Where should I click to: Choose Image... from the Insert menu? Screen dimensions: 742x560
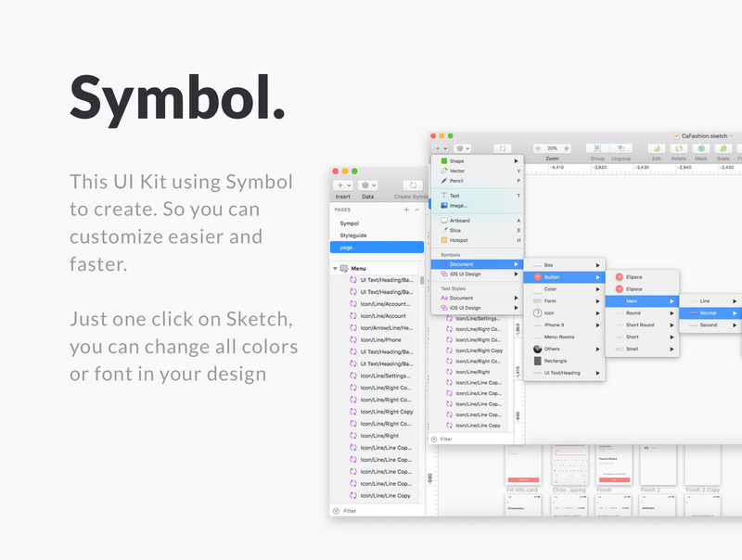point(477,205)
